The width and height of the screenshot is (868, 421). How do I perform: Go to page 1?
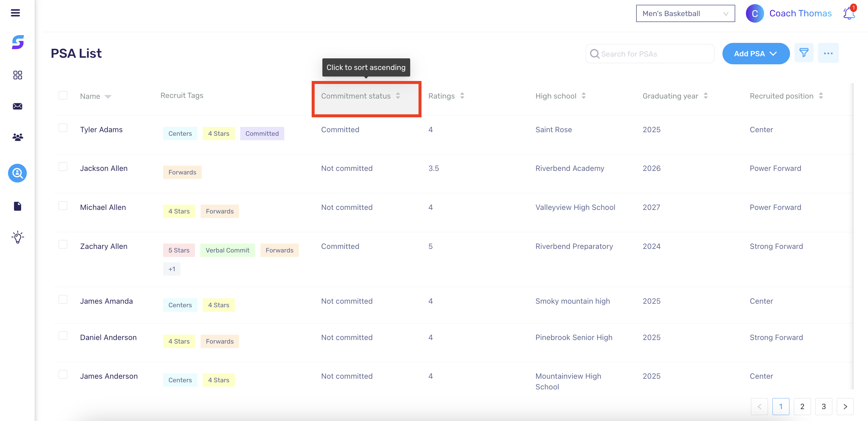click(781, 406)
